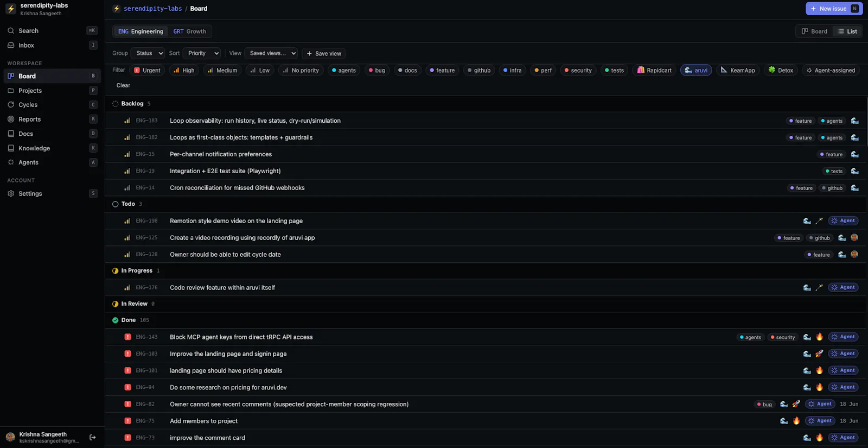Toggle the aruvi project filter

pos(696,71)
